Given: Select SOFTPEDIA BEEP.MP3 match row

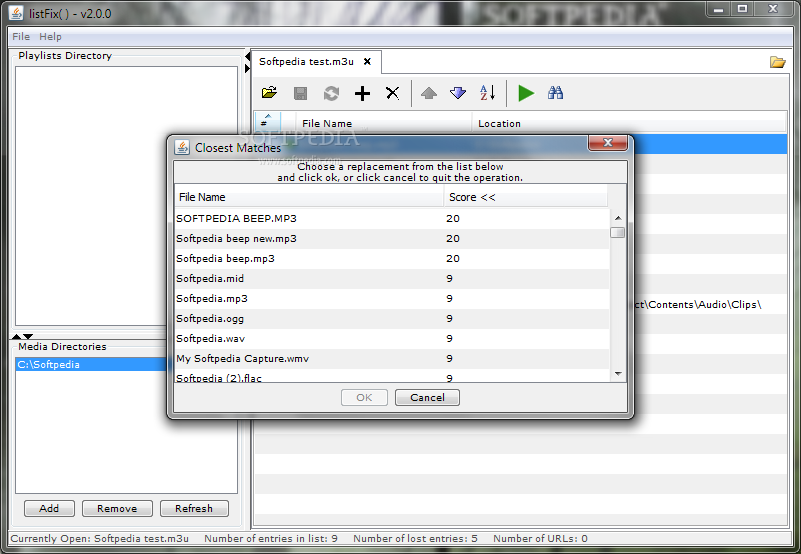Looking at the screenshot, I should (x=392, y=218).
